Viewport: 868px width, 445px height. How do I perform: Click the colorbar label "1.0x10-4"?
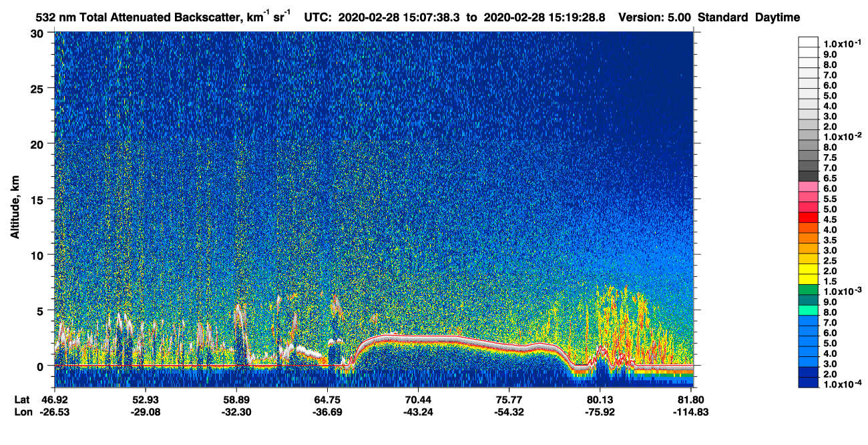tap(842, 385)
